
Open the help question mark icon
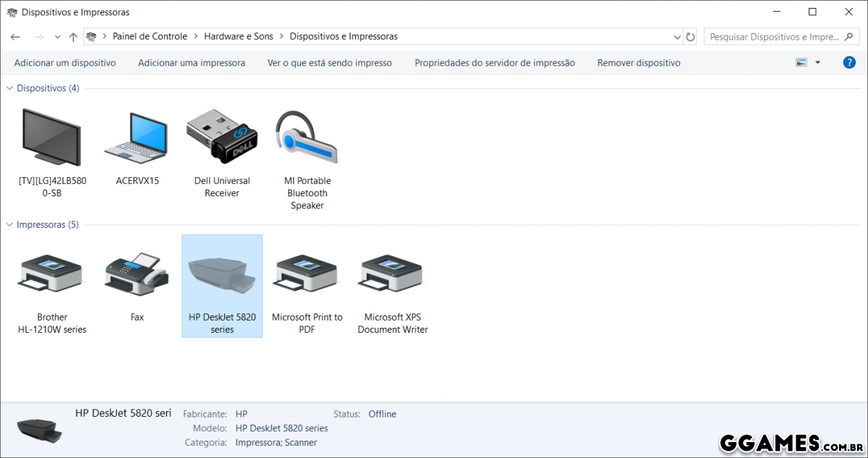849,63
